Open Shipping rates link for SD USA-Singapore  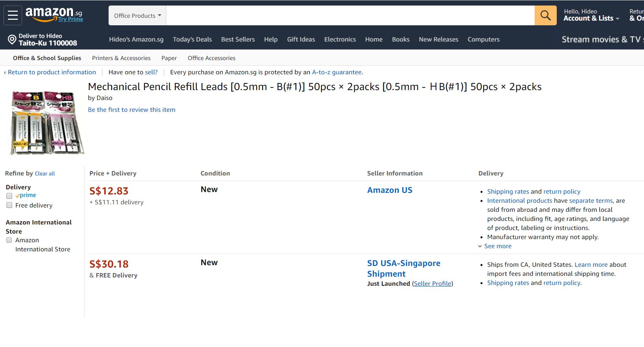(508, 283)
